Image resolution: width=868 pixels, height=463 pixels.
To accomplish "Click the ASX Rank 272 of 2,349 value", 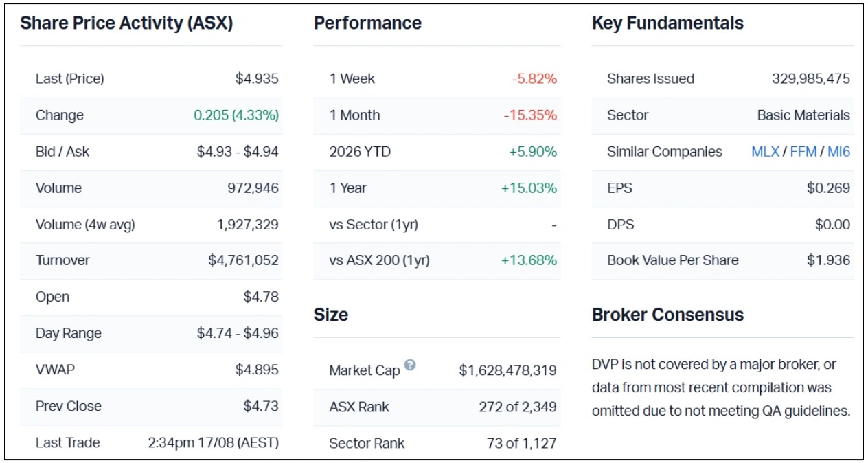I will [x=518, y=407].
